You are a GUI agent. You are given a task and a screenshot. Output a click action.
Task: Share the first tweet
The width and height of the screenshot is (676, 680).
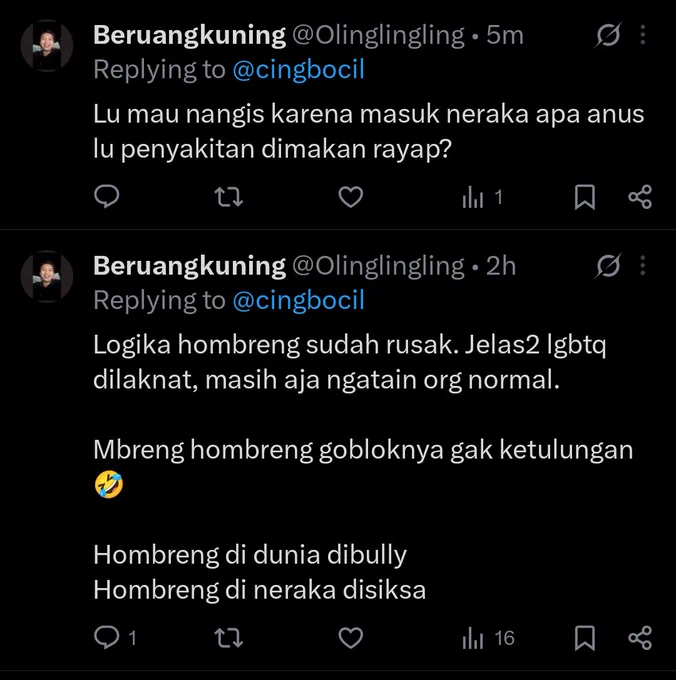(x=640, y=197)
